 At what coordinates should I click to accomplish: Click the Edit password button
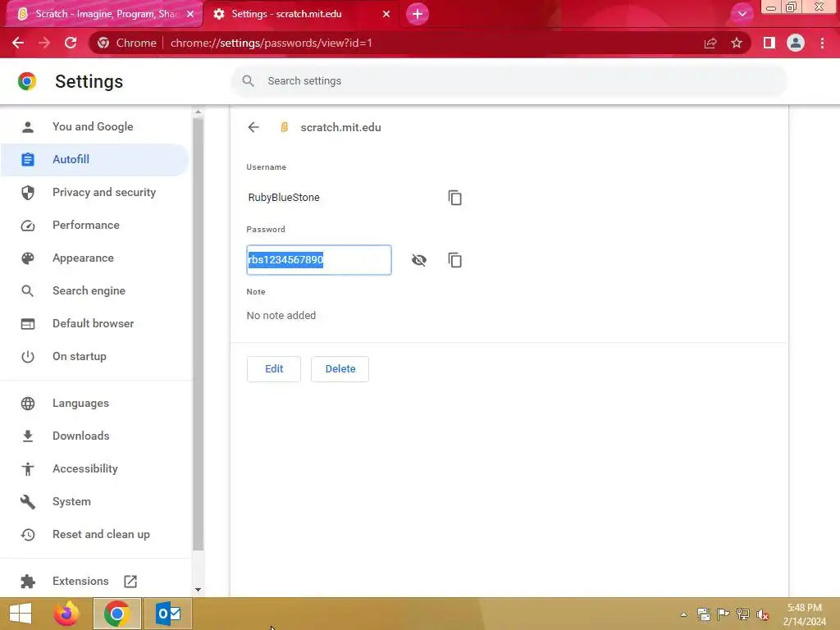(x=274, y=369)
